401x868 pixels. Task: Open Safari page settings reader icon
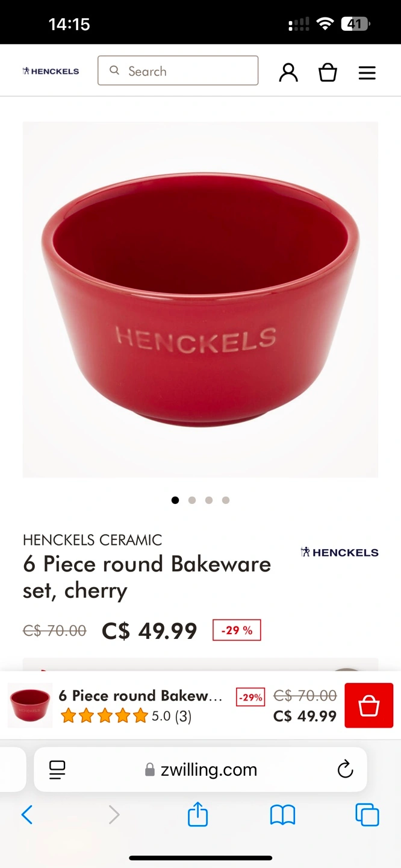pyautogui.click(x=57, y=770)
